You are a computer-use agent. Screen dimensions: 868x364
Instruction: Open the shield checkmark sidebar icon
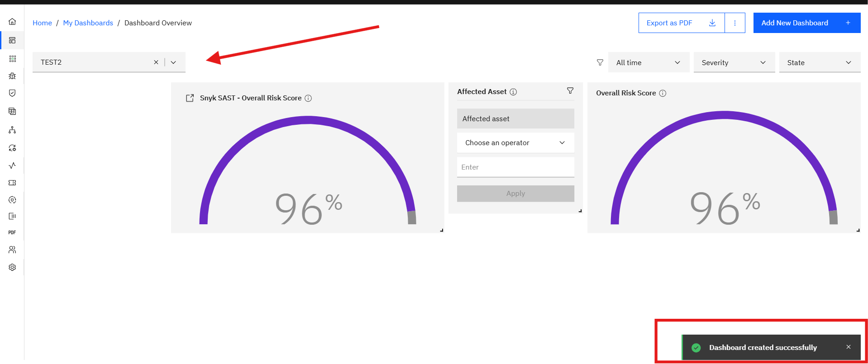point(12,93)
